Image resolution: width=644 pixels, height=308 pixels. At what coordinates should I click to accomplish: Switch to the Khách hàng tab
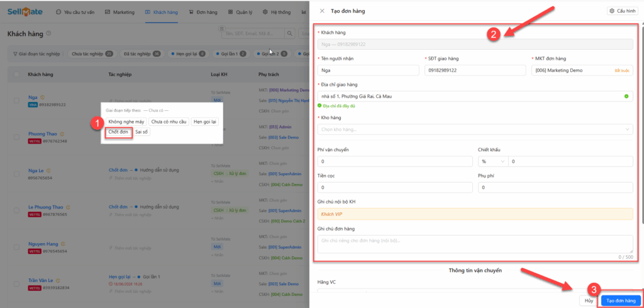pyautogui.click(x=162, y=13)
